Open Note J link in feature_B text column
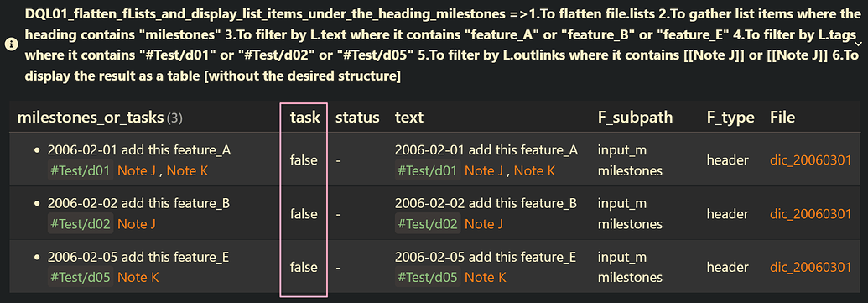Screen dimensions: 868x303 tap(484, 224)
